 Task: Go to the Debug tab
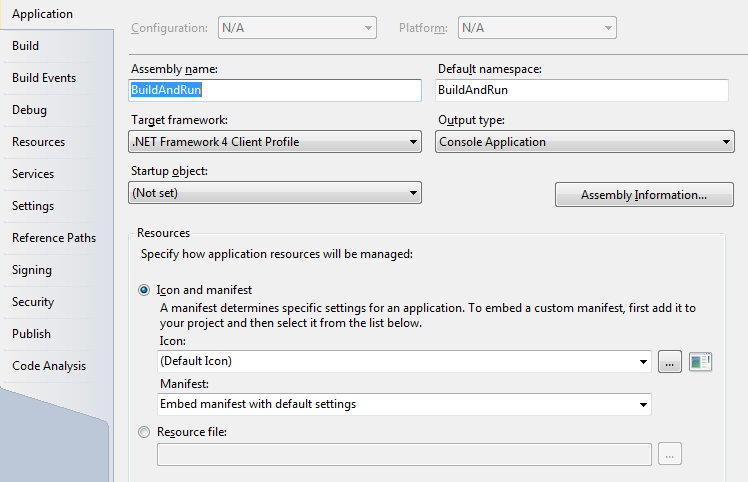tap(29, 110)
